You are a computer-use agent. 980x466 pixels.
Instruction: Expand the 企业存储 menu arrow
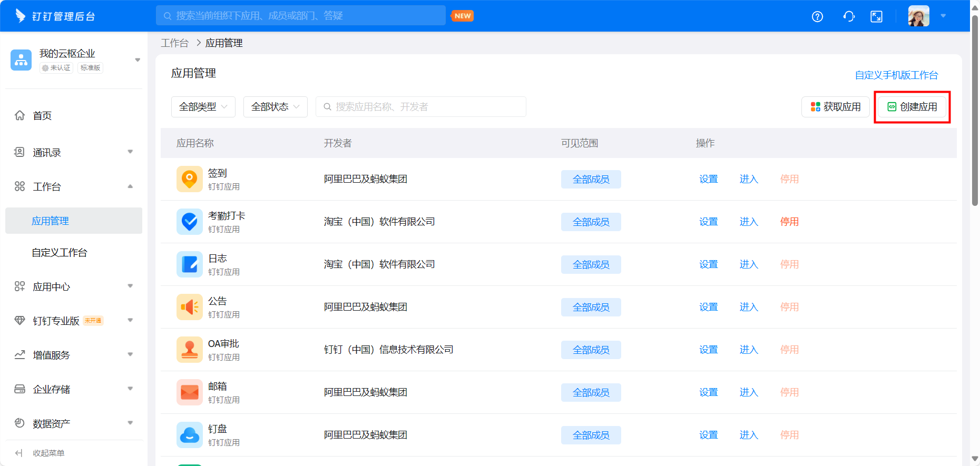click(130, 389)
